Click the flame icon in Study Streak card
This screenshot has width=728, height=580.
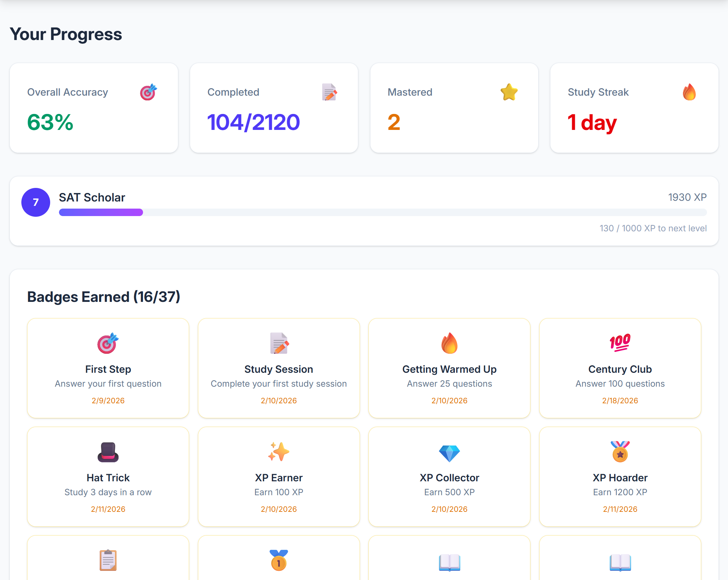pyautogui.click(x=689, y=92)
